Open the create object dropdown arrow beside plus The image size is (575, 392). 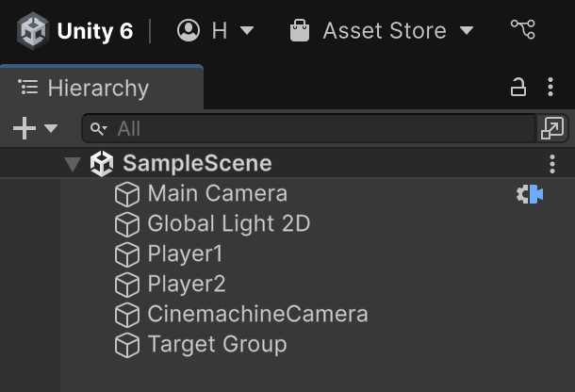pos(51,128)
